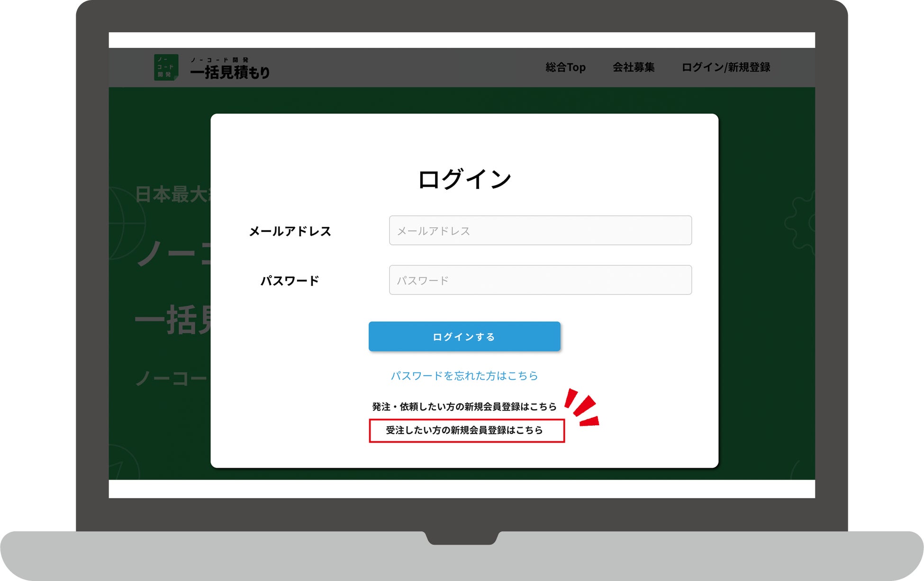The image size is (924, 581).
Task: Open 発注・依頼したい方の新規会員登録 link
Action: 464,407
